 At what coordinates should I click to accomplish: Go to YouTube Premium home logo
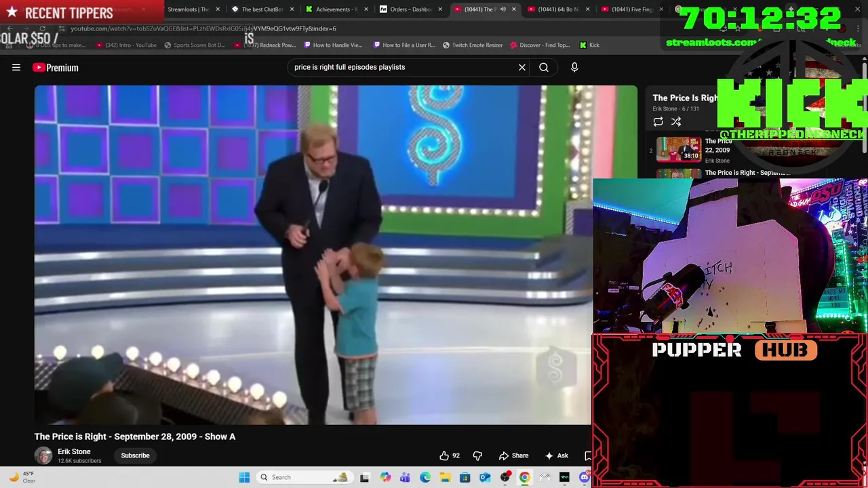tap(56, 68)
